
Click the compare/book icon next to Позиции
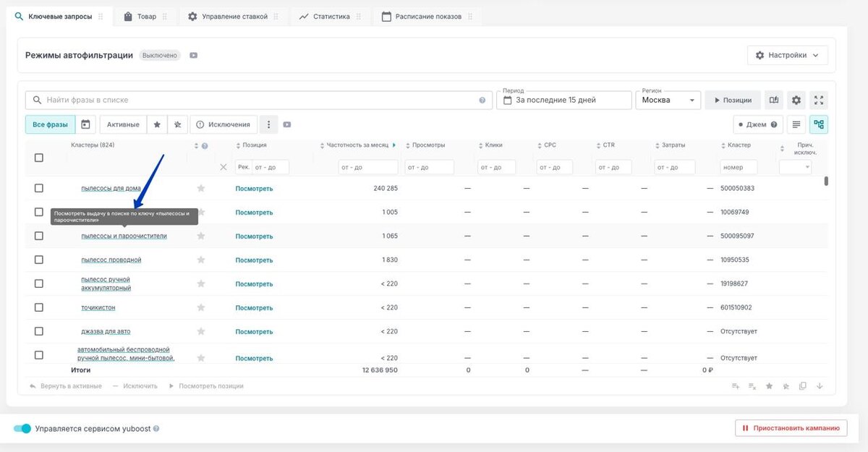point(774,100)
